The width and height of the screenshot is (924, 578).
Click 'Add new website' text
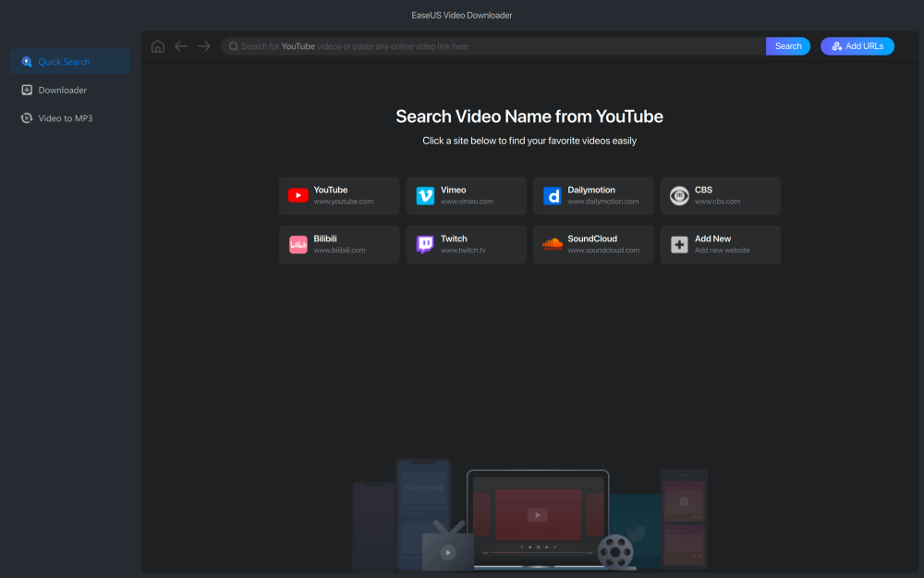[x=722, y=251]
